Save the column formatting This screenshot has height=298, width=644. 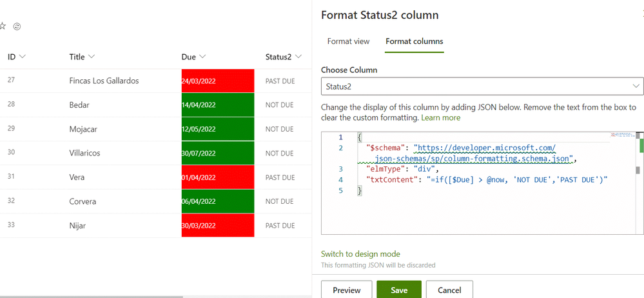[x=399, y=290]
